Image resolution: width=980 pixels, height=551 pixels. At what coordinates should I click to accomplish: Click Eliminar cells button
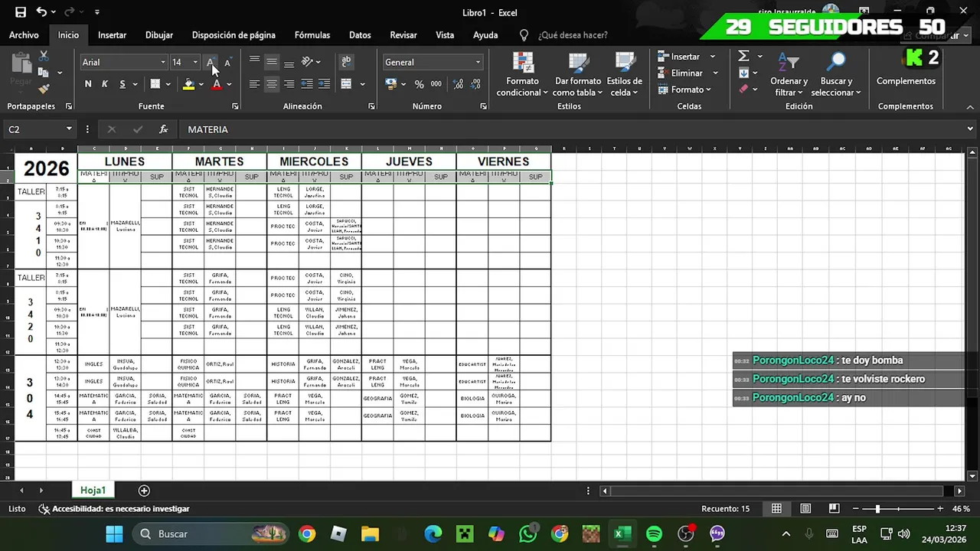680,73
